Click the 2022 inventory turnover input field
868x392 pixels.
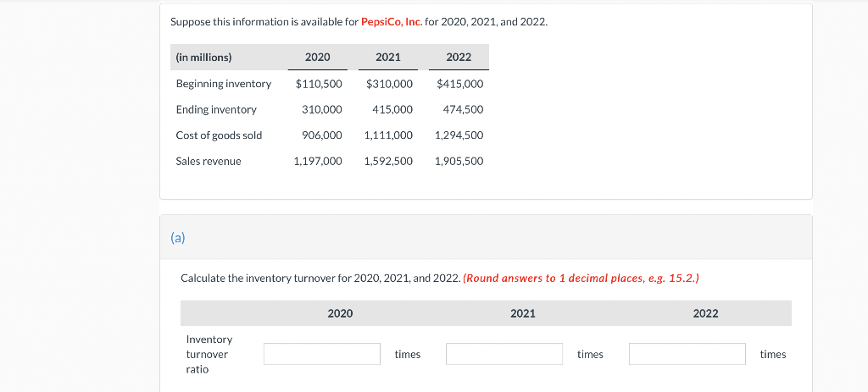[x=687, y=354]
